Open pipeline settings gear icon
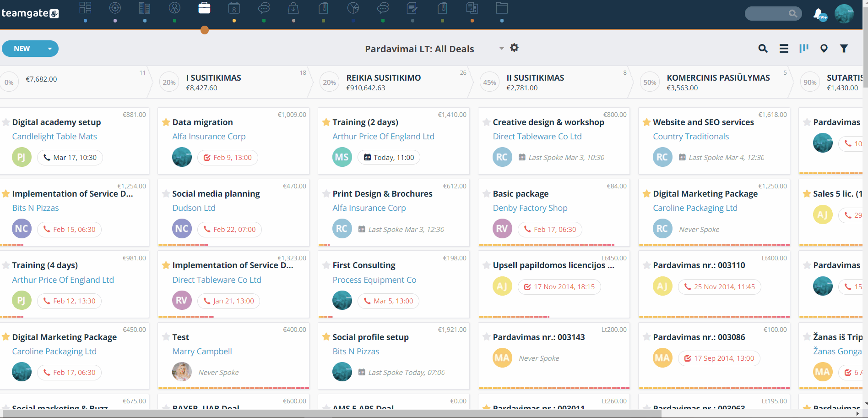 click(514, 48)
